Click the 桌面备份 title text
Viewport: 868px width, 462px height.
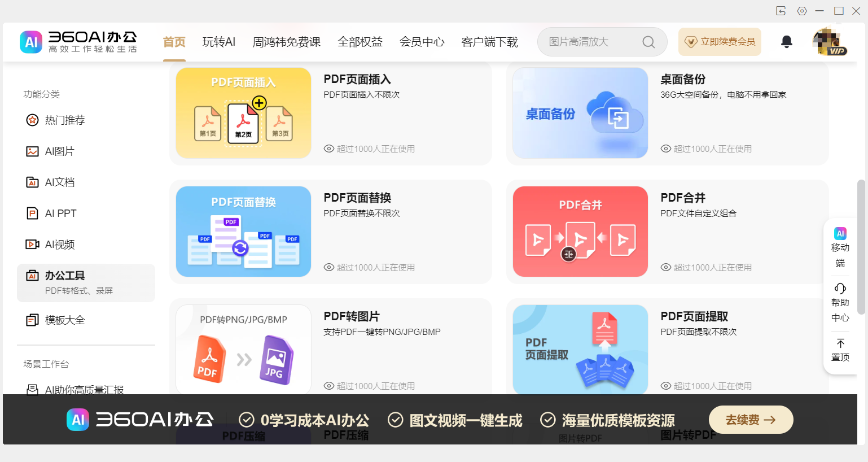[683, 79]
